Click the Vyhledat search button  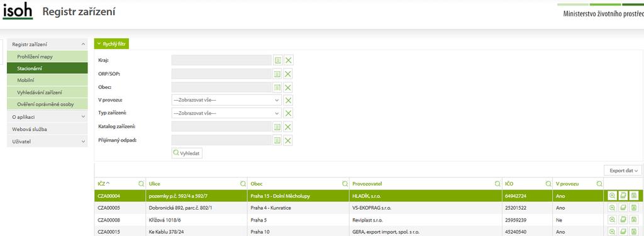coord(187,153)
